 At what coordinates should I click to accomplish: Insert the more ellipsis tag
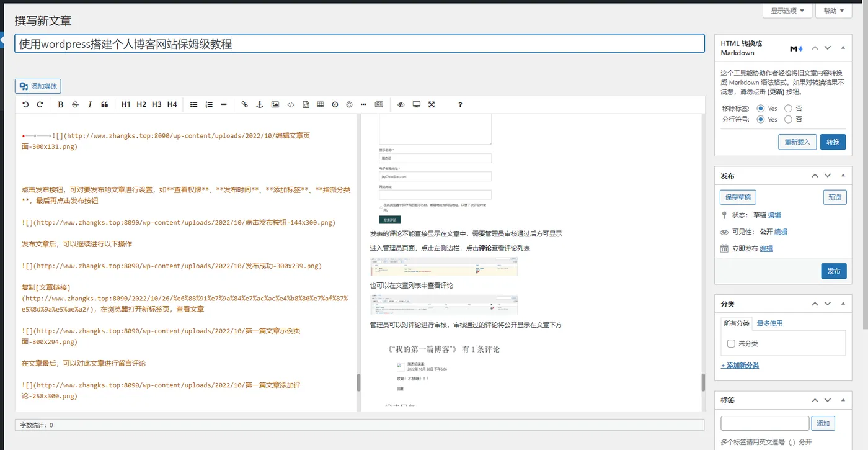coord(363,104)
